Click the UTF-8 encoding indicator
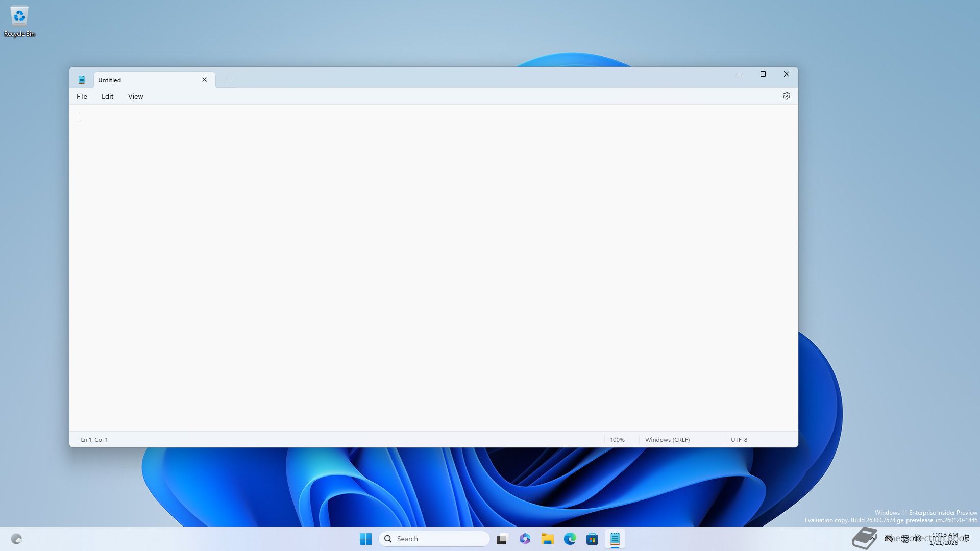Image resolution: width=980 pixels, height=551 pixels. [x=739, y=440]
